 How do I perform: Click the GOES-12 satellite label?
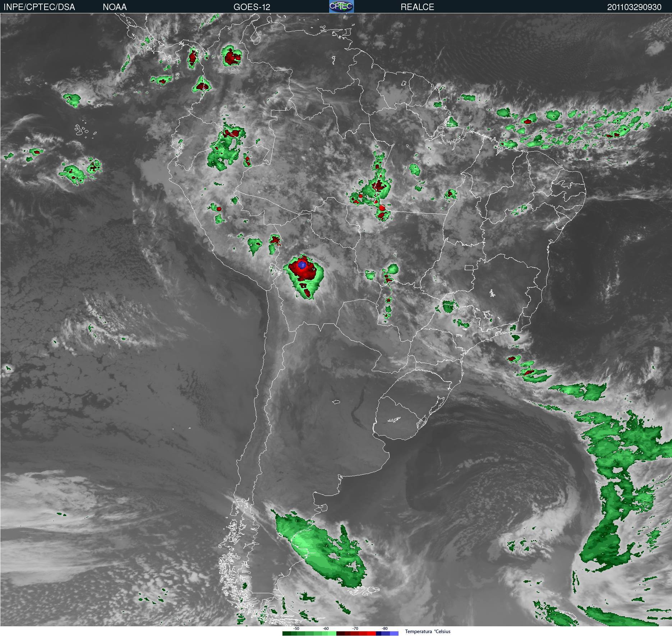[252, 7]
